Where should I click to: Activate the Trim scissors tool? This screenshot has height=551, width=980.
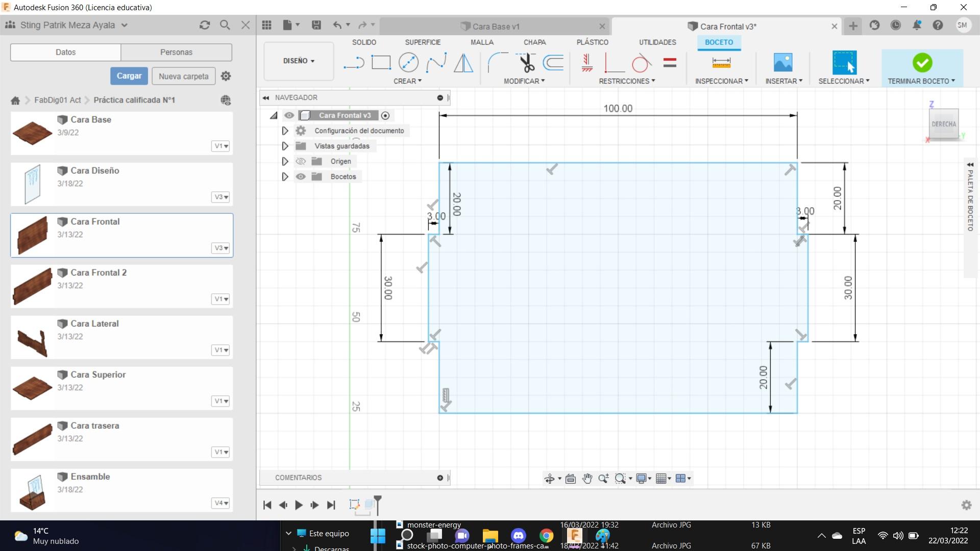[x=526, y=63]
